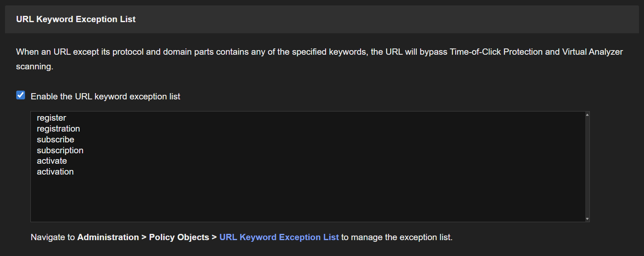Image resolution: width=644 pixels, height=256 pixels.
Task: Click the keyword list scroll down arrow
Action: pos(587,218)
